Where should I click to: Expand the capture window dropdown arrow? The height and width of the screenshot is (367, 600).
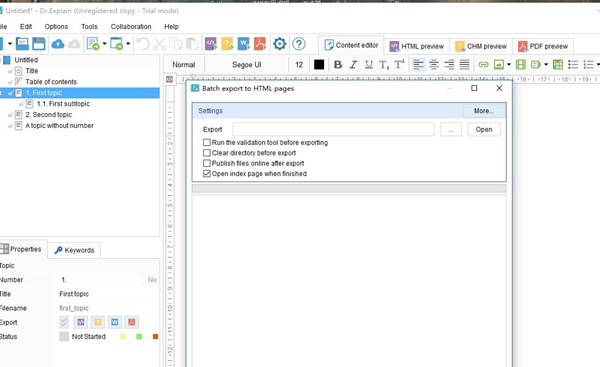[x=128, y=44]
